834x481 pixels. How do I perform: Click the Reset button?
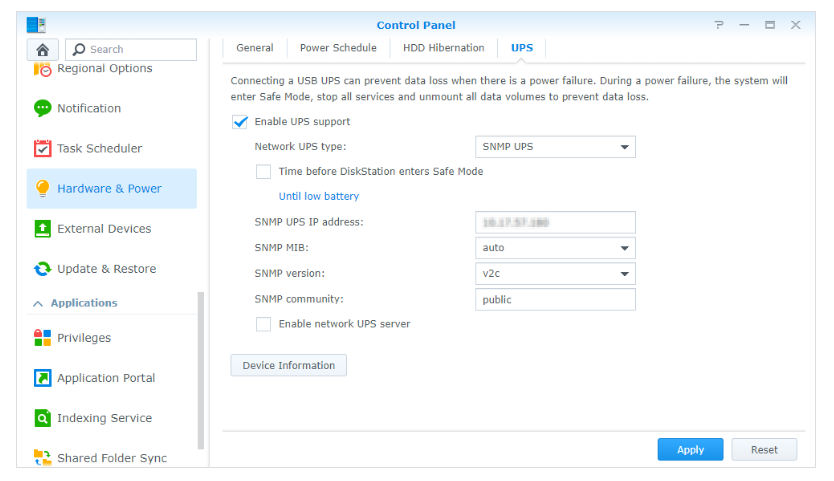tap(764, 450)
